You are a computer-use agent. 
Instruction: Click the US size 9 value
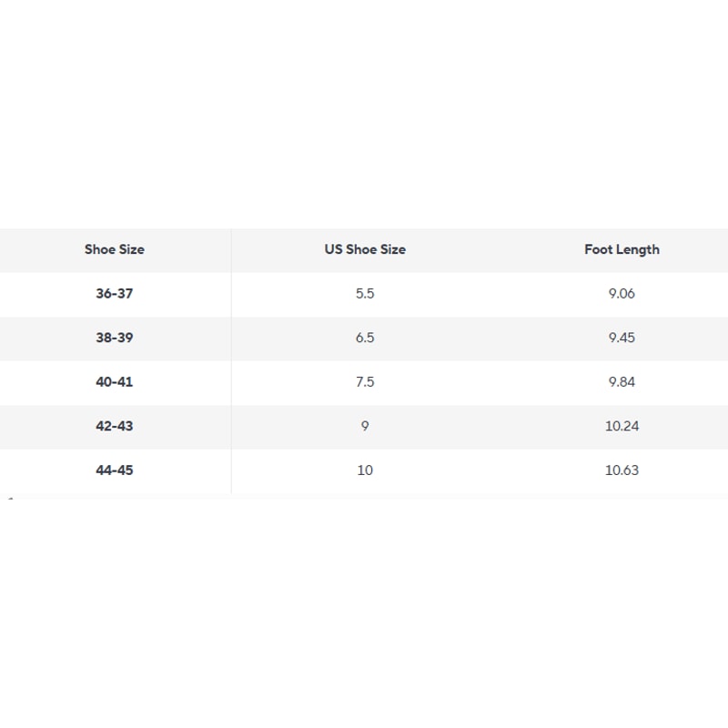(365, 426)
